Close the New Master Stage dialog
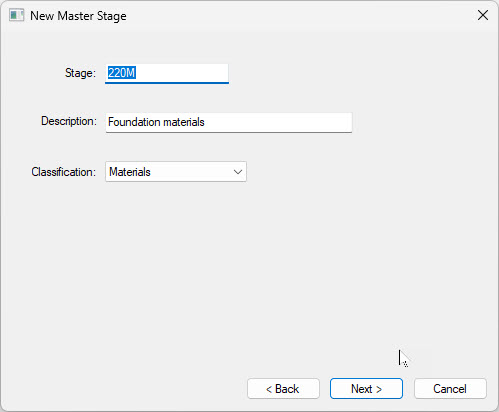 tap(483, 15)
